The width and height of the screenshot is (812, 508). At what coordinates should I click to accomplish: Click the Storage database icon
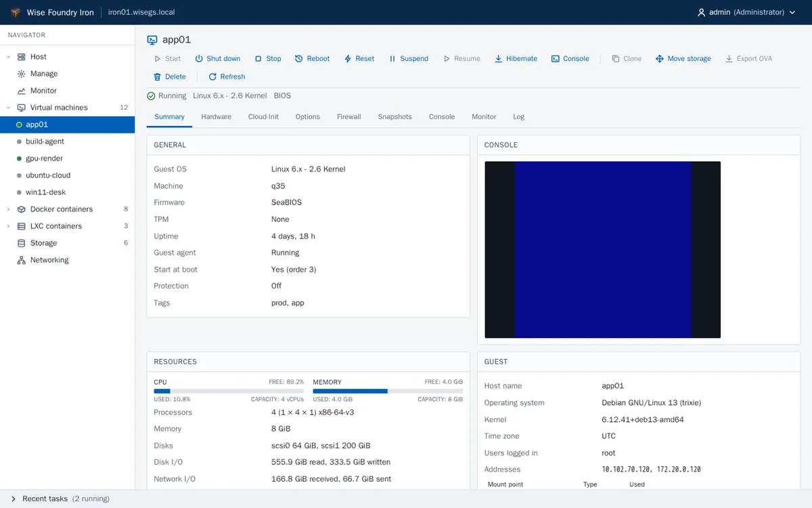pos(22,243)
